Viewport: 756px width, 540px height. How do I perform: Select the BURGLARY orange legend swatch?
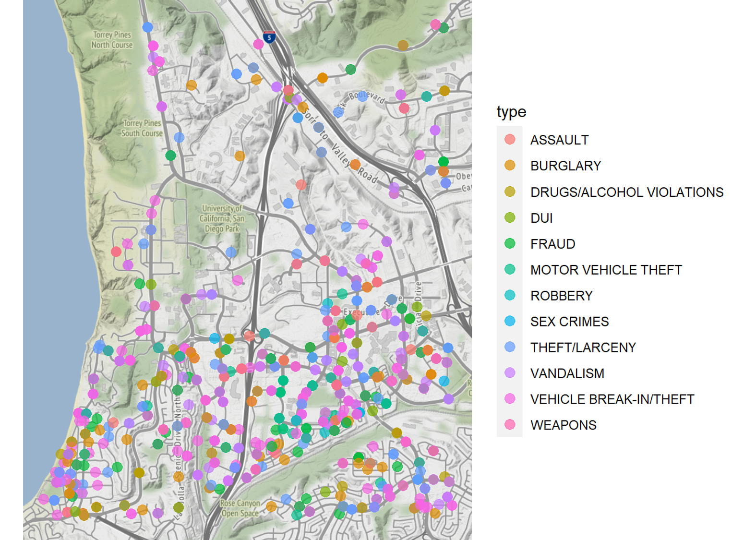click(x=510, y=166)
